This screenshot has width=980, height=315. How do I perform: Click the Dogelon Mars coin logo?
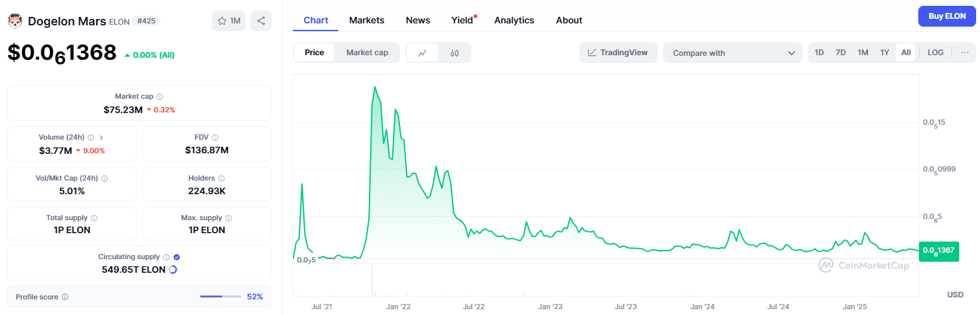pyautogui.click(x=15, y=21)
